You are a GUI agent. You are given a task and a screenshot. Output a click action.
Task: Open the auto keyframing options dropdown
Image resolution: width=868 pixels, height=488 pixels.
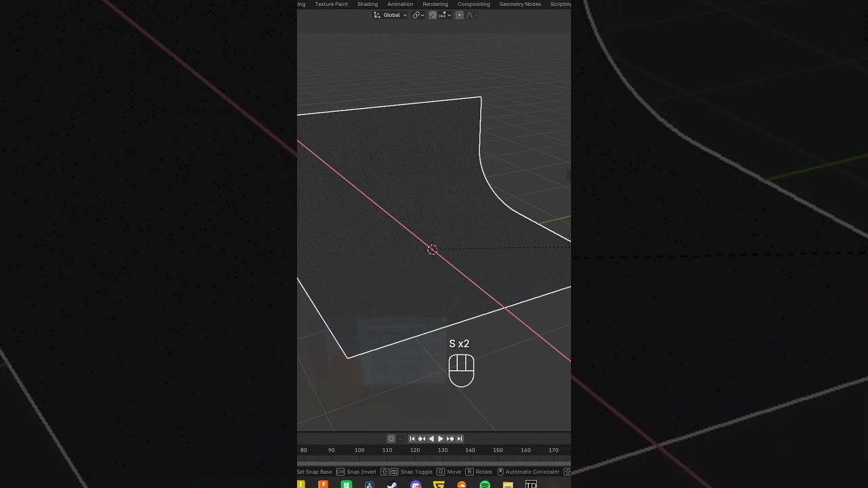tap(400, 439)
